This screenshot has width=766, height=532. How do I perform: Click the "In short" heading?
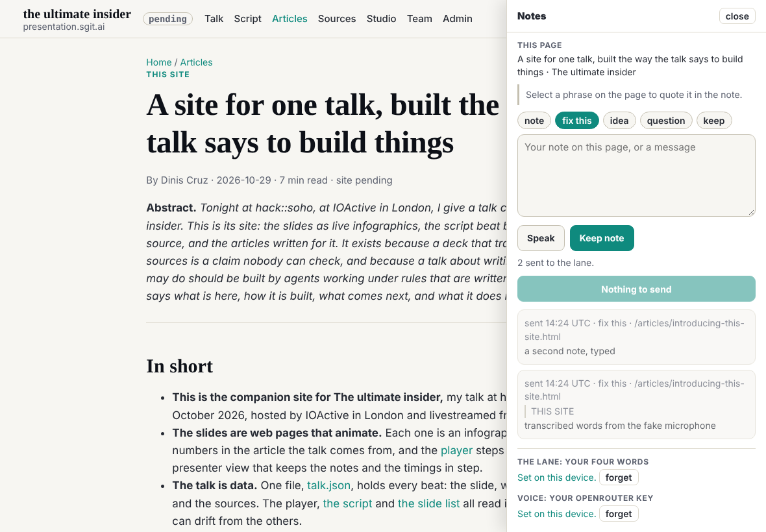pyautogui.click(x=180, y=366)
